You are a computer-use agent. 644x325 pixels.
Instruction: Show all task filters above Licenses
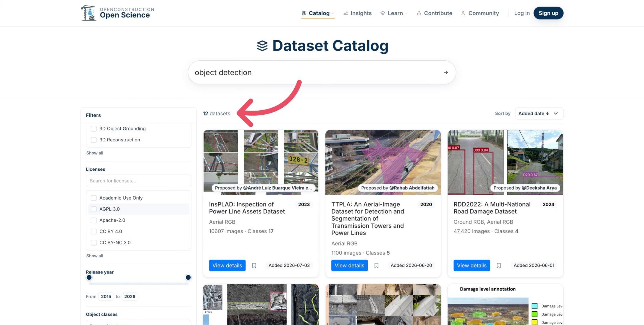click(x=95, y=153)
